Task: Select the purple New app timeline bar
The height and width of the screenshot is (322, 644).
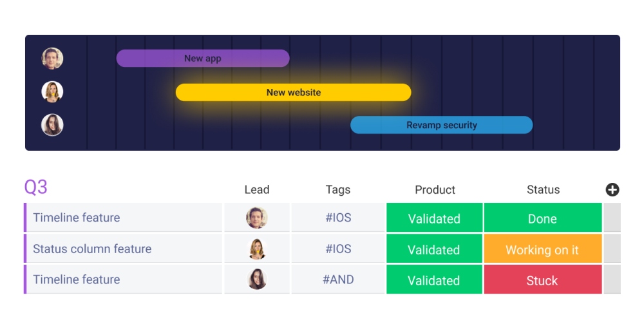Action: (x=203, y=59)
